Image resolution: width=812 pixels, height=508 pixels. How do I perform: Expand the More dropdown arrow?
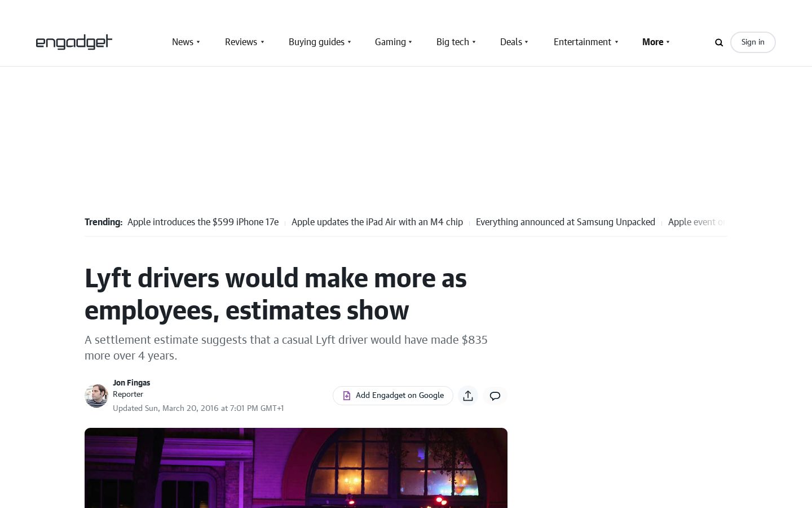pos(668,42)
